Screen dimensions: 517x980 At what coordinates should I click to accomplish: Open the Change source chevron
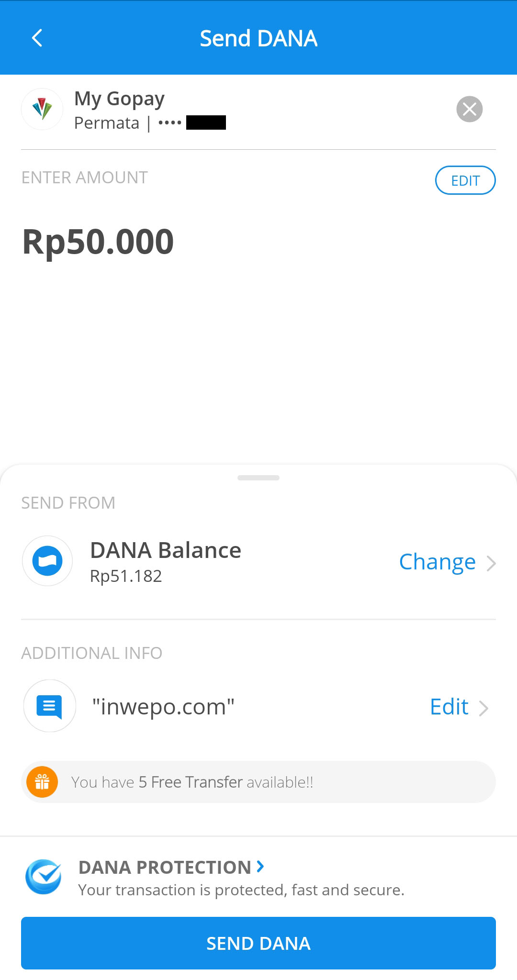pos(491,563)
